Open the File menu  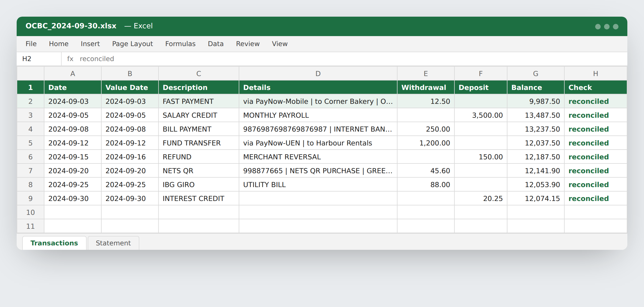click(31, 44)
